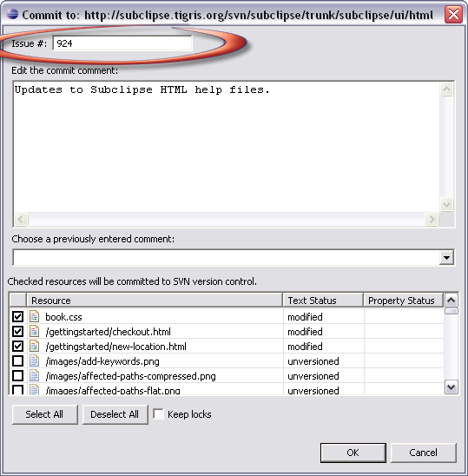The height and width of the screenshot is (476, 468).
Task: Click the checkout.html file icon
Action: [34, 331]
